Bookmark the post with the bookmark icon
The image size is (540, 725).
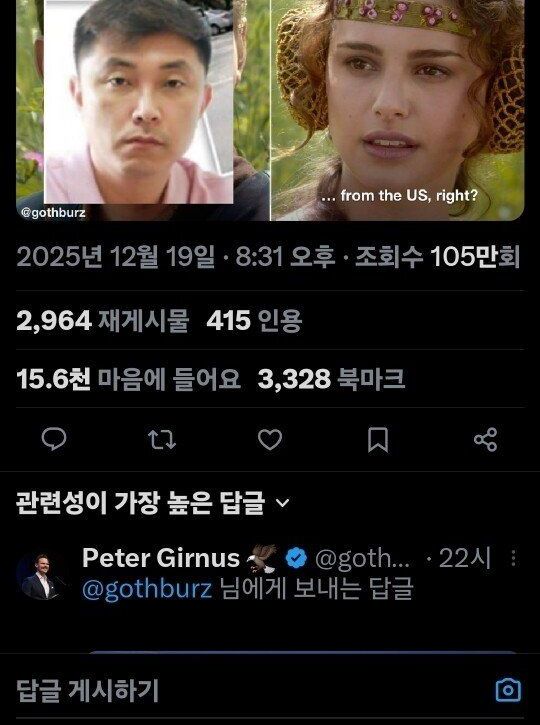(x=378, y=440)
